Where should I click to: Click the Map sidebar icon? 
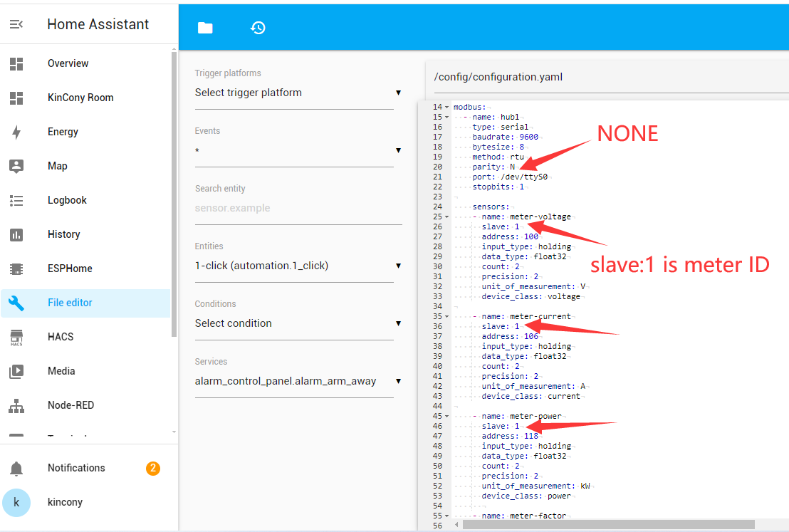(x=16, y=166)
